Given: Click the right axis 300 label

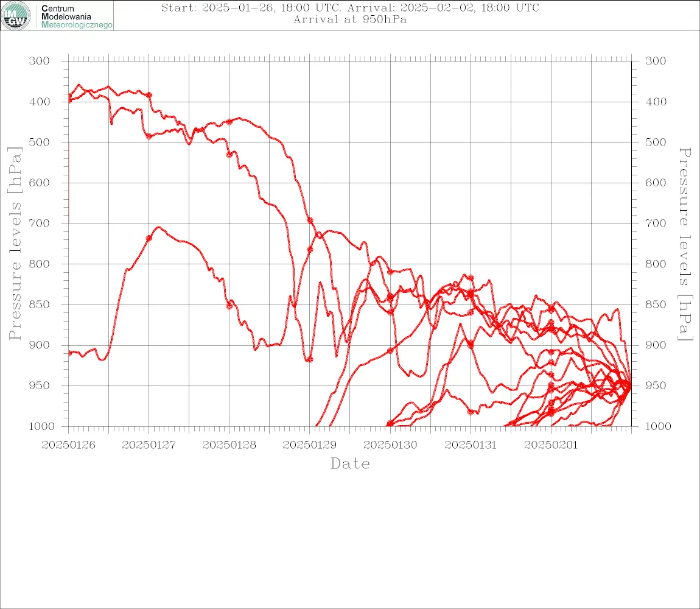Looking at the screenshot, I should pyautogui.click(x=656, y=61).
